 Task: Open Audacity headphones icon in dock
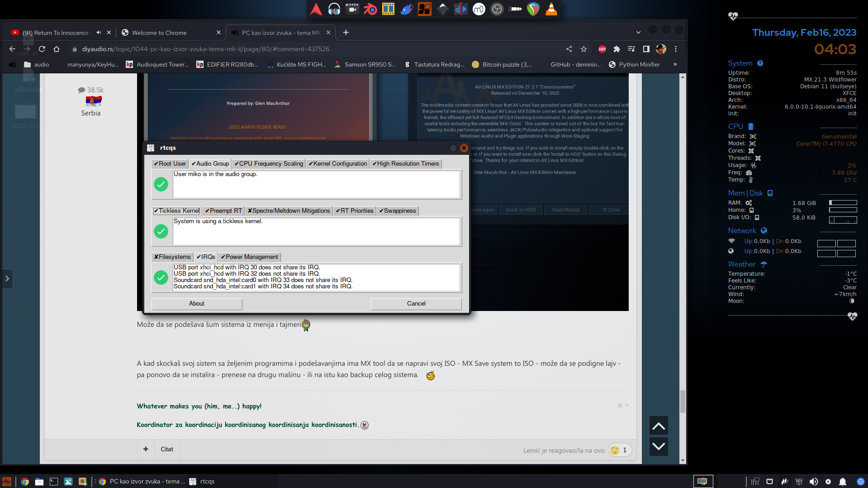(334, 9)
